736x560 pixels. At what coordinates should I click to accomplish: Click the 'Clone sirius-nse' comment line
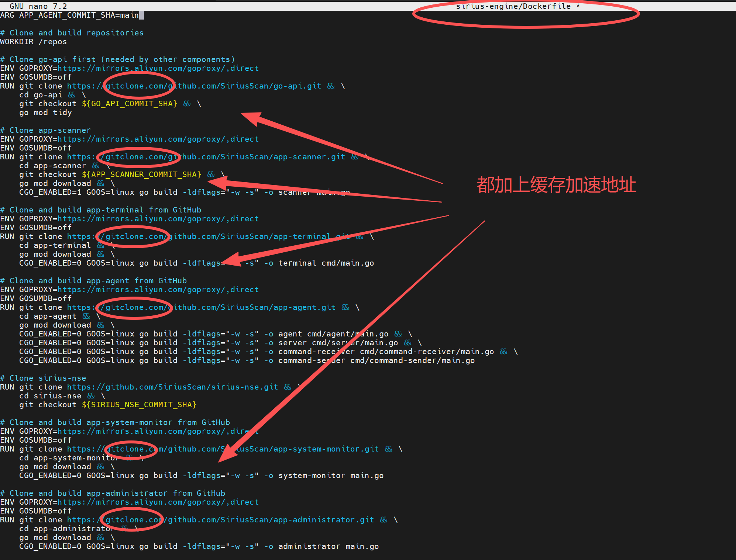[x=43, y=378]
